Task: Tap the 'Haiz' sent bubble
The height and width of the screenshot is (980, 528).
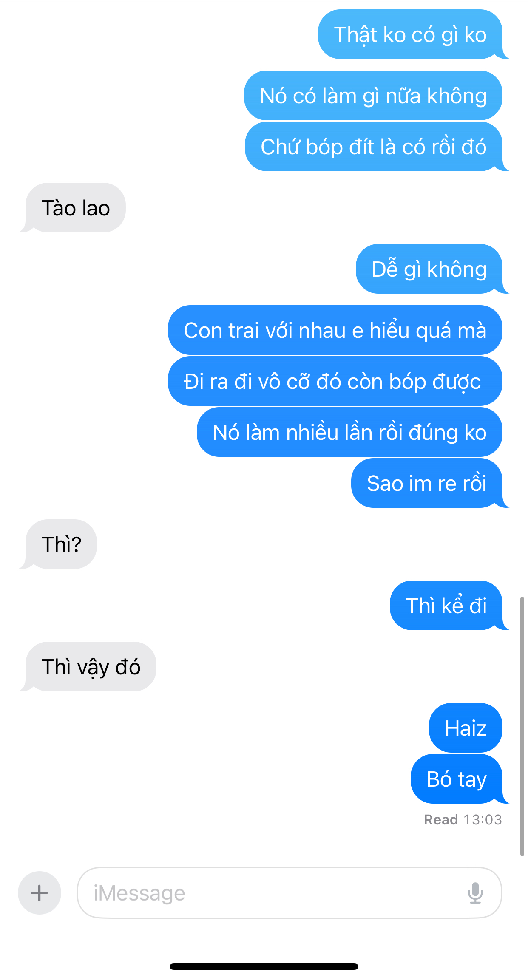Action: coord(466,728)
